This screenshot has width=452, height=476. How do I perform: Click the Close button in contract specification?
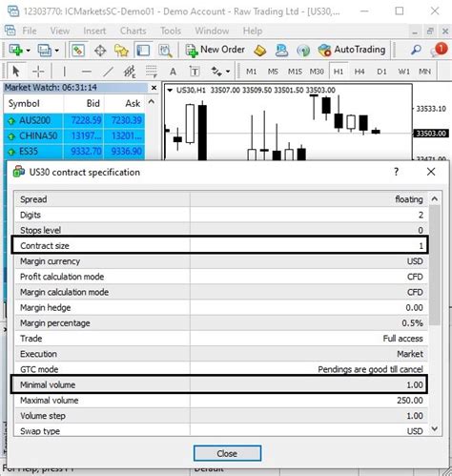(x=227, y=453)
